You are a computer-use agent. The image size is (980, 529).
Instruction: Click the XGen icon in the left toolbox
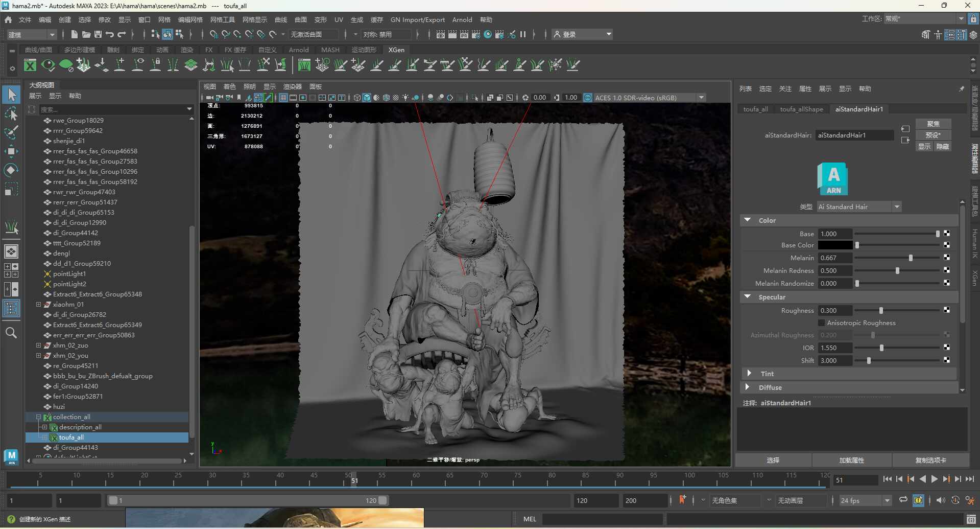click(x=11, y=227)
